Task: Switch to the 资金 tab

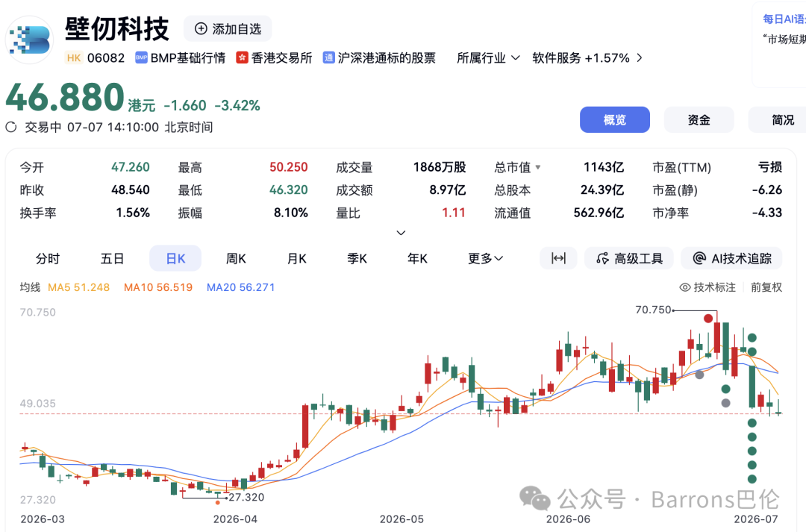Action: coord(699,120)
